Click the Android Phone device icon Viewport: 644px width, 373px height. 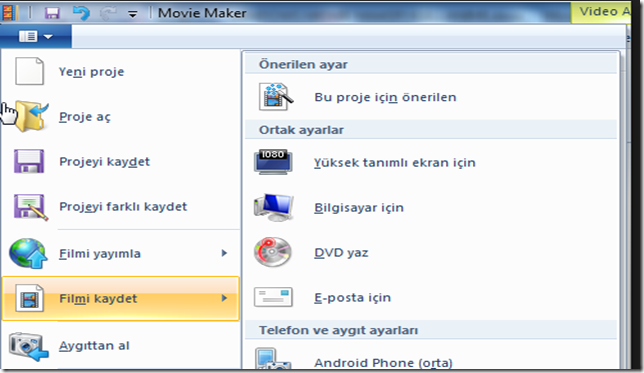pos(273,359)
